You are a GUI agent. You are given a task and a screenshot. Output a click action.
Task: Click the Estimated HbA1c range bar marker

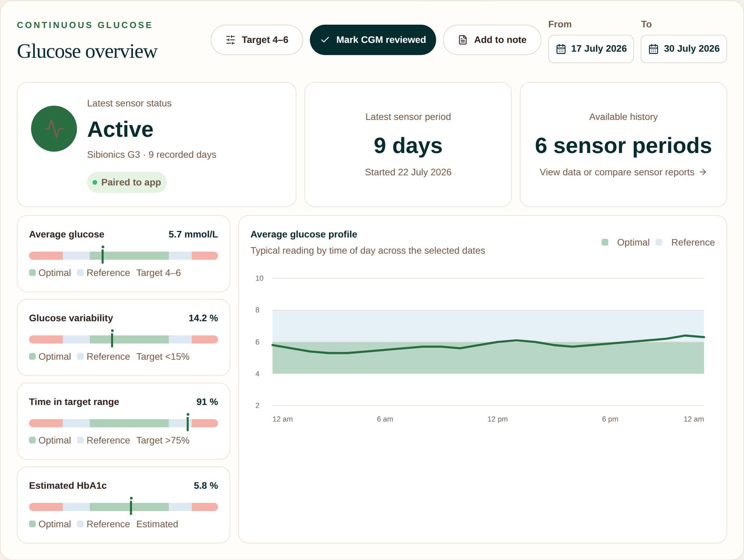pyautogui.click(x=131, y=506)
